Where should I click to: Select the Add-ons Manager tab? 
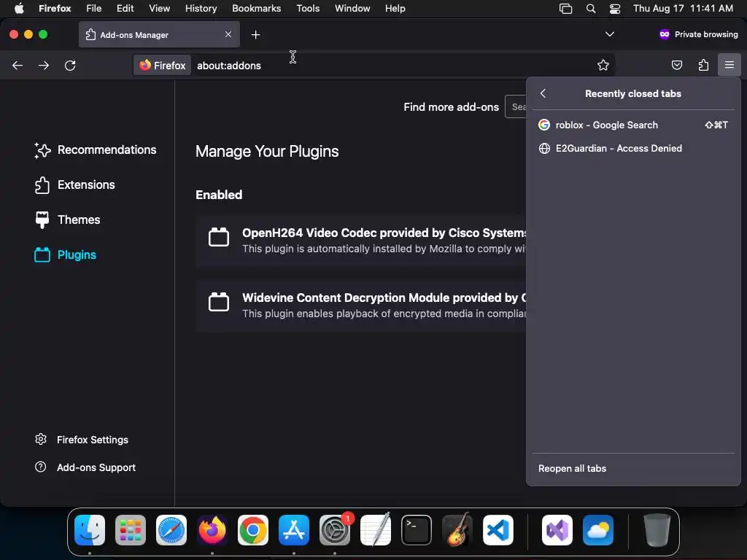tap(159, 34)
